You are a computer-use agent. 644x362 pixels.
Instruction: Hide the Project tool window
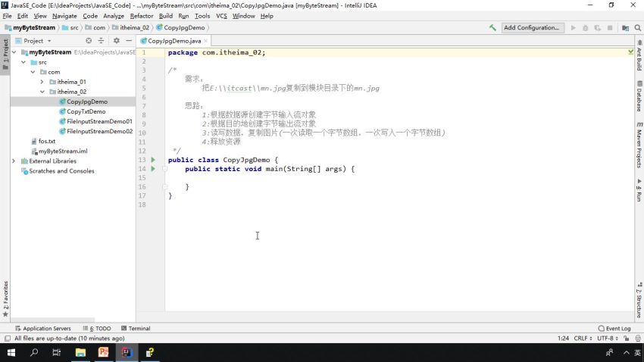(128, 41)
